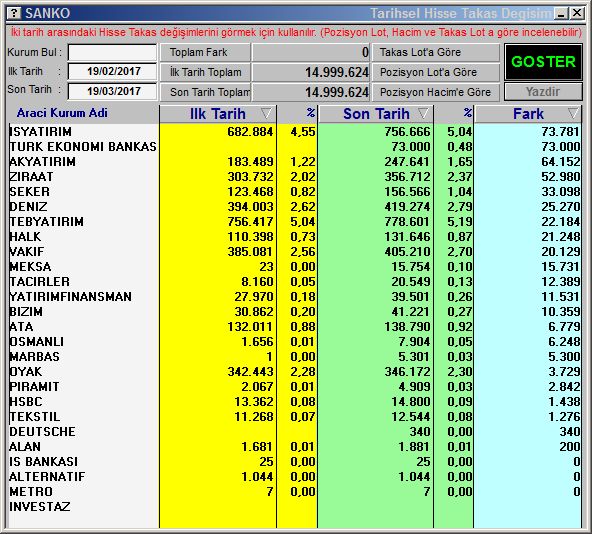Click the Son Tarih date field
This screenshot has height=534, width=592.
[112, 91]
